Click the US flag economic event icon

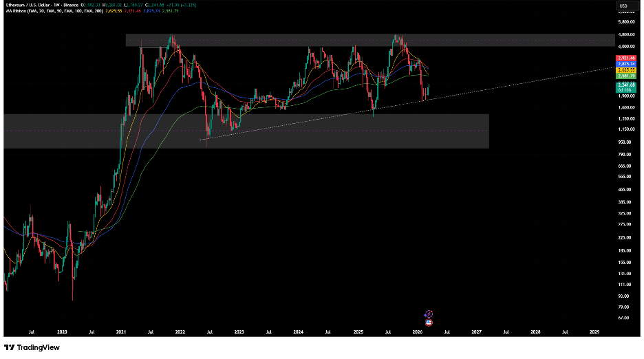[429, 321]
